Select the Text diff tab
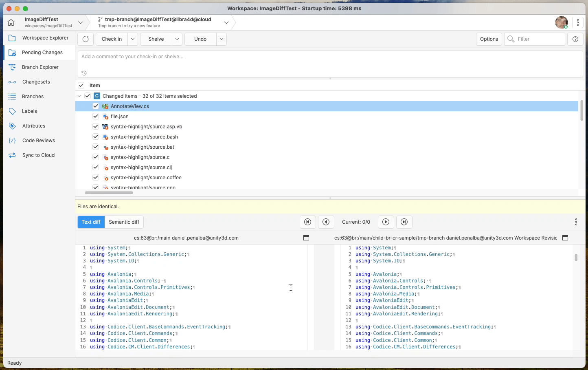The height and width of the screenshot is (370, 588). [90, 222]
